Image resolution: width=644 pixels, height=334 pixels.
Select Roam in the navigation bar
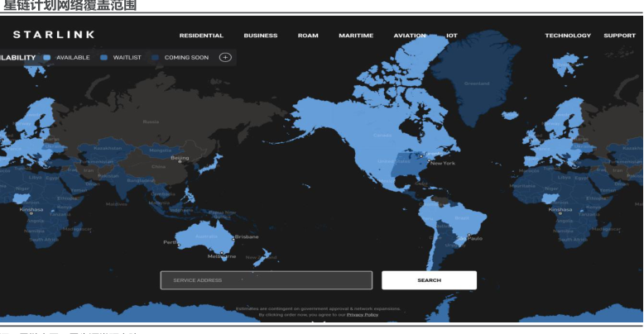pyautogui.click(x=308, y=36)
